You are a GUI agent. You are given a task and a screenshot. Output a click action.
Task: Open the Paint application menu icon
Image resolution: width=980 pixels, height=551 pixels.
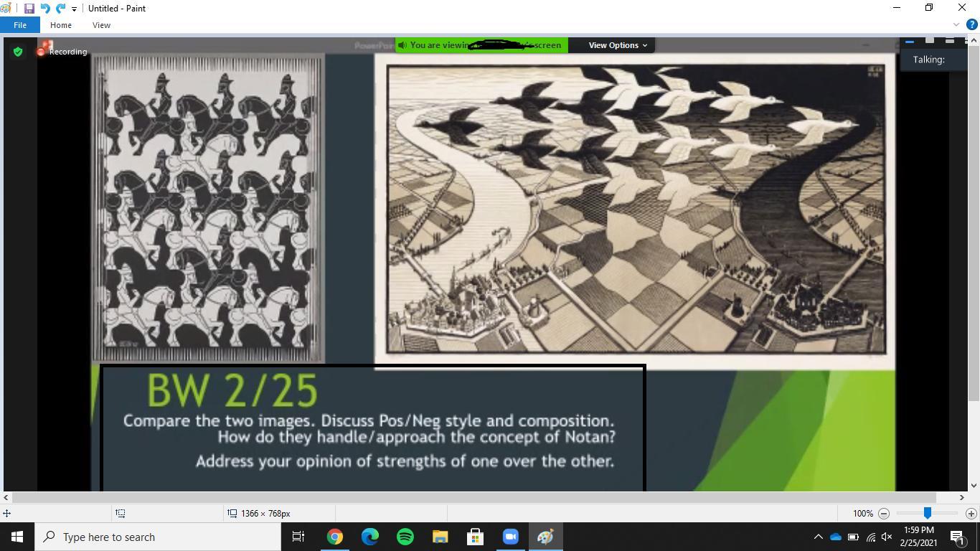click(6, 9)
